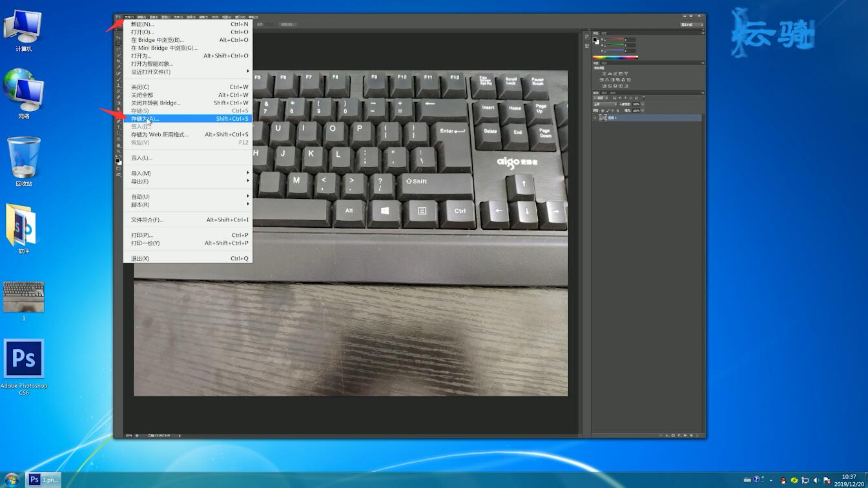Add a Brightness/Contrast adjustment (sun icon)
868x488 pixels.
click(x=603, y=74)
